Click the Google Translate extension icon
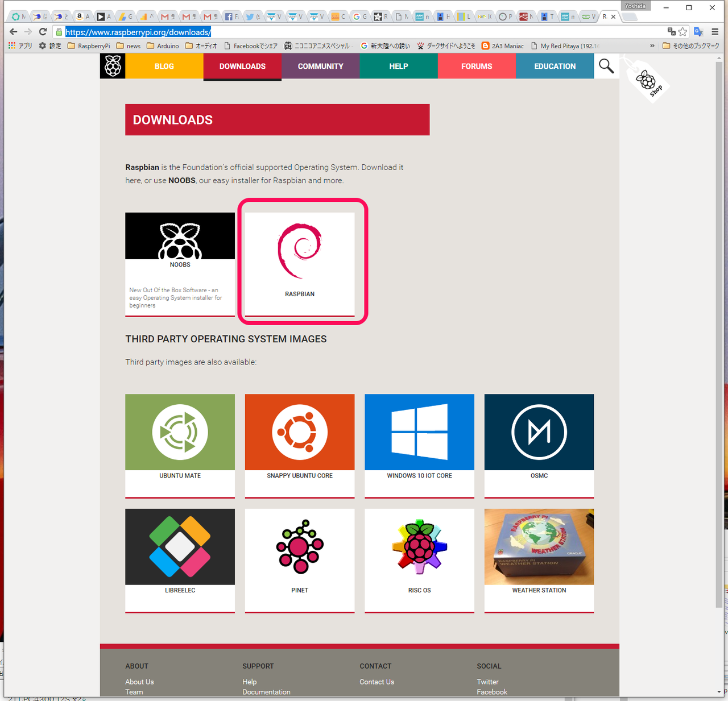Image resolution: width=728 pixels, height=701 pixels. click(x=699, y=32)
